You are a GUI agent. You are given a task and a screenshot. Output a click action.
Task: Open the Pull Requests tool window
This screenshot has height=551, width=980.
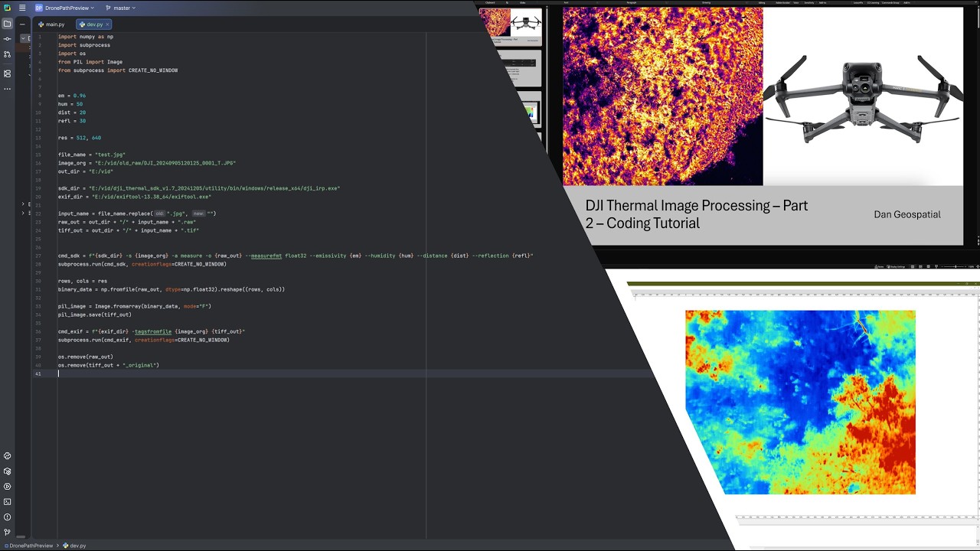tap(7, 54)
